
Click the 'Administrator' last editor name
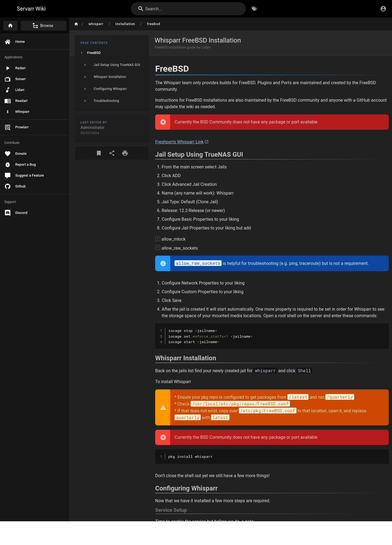(93, 128)
